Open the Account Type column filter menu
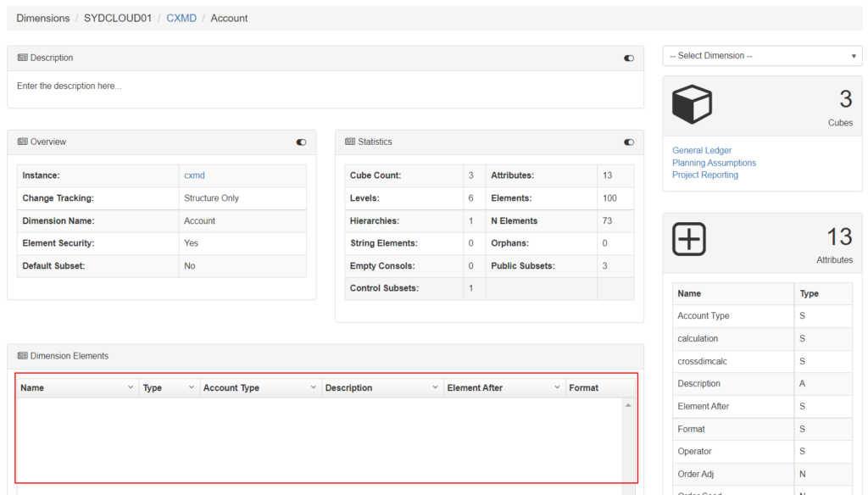This screenshot has width=868, height=495. click(313, 387)
